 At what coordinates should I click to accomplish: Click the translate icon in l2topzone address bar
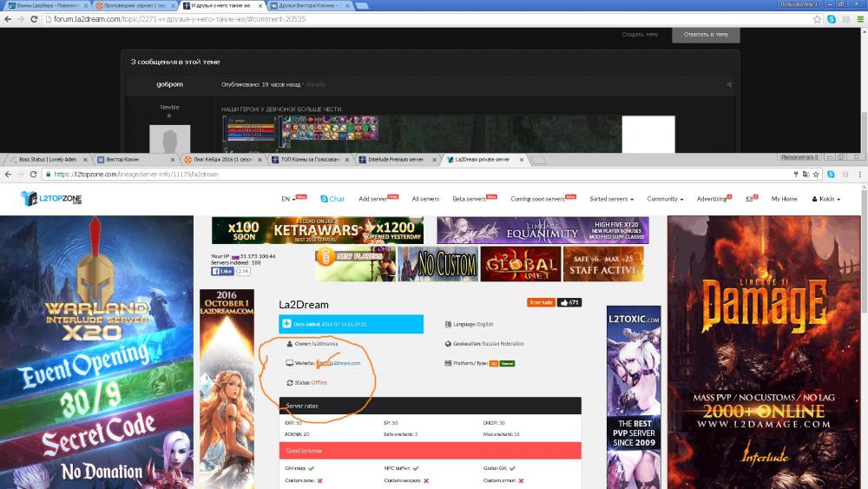coord(806,174)
